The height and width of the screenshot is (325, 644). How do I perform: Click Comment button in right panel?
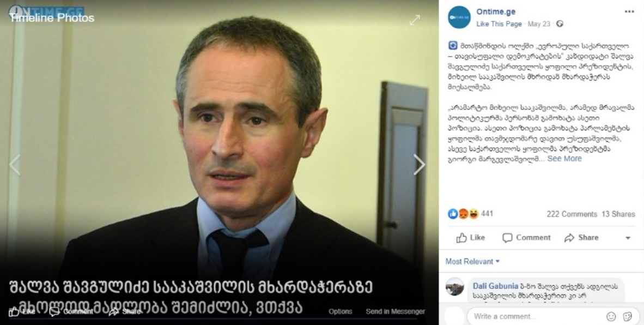[526, 238]
